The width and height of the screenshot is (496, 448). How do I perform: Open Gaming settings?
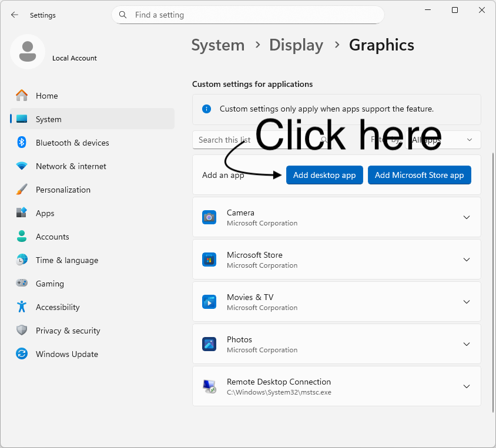[x=50, y=284]
